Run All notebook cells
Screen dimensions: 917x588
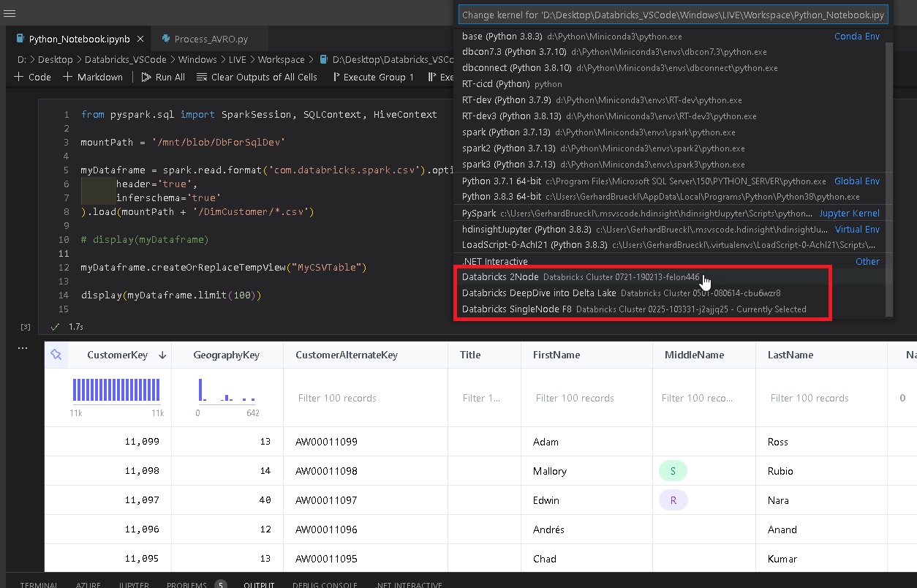[x=162, y=77]
